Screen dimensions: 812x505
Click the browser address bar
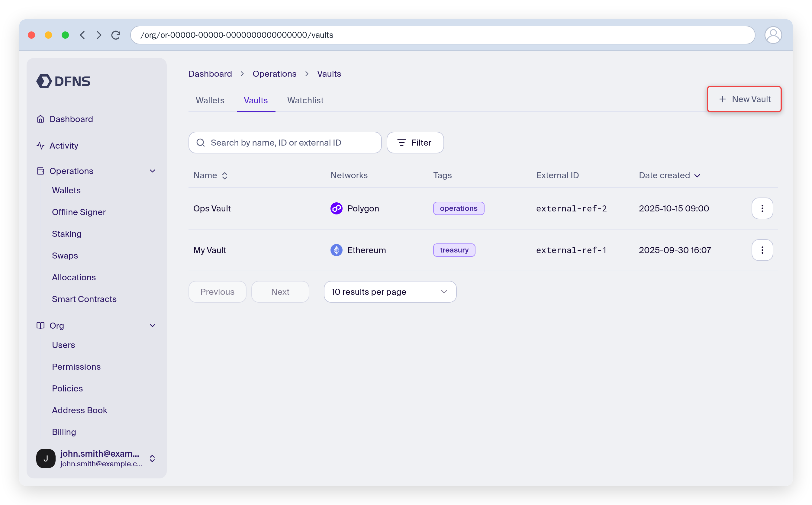442,35
